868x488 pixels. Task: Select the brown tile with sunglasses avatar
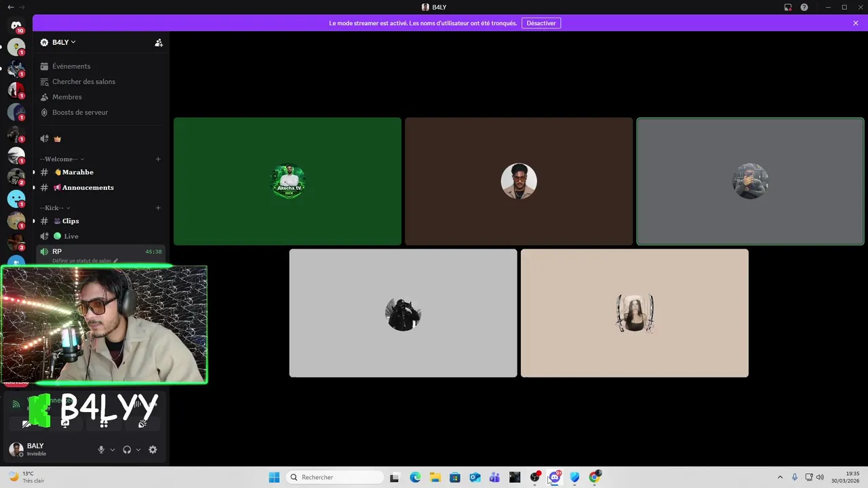tap(519, 182)
